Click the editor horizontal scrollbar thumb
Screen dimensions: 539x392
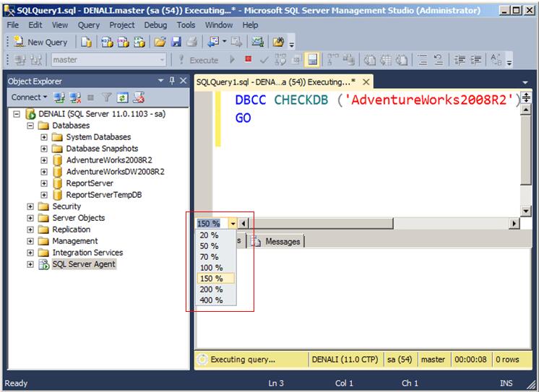click(x=322, y=223)
